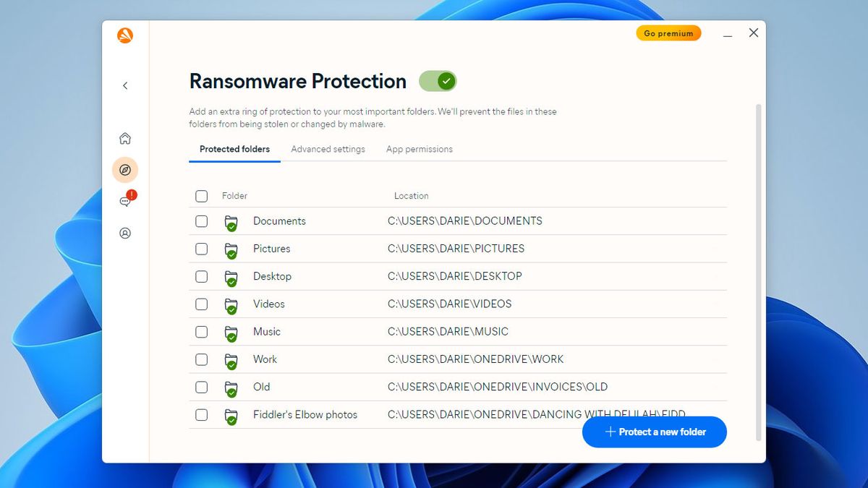Click the Pictures protected folder icon
Viewport: 868px width, 488px height.
[231, 249]
